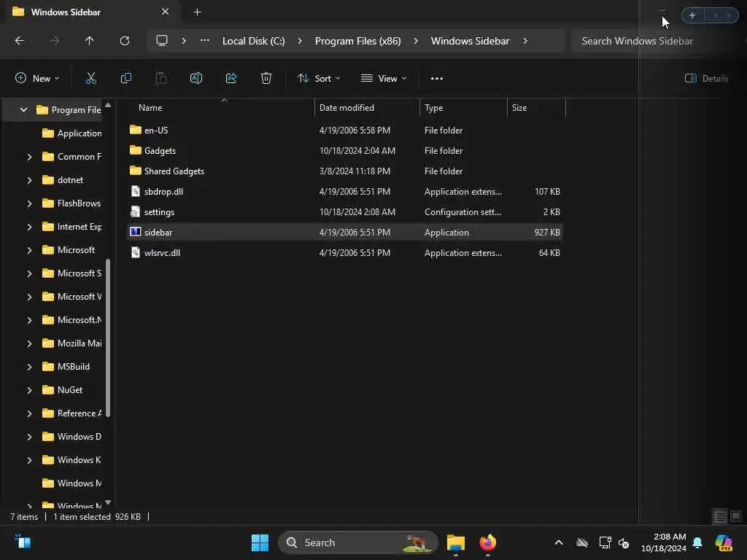
Task: Collapse the Program Files tree node
Action: pos(23,110)
